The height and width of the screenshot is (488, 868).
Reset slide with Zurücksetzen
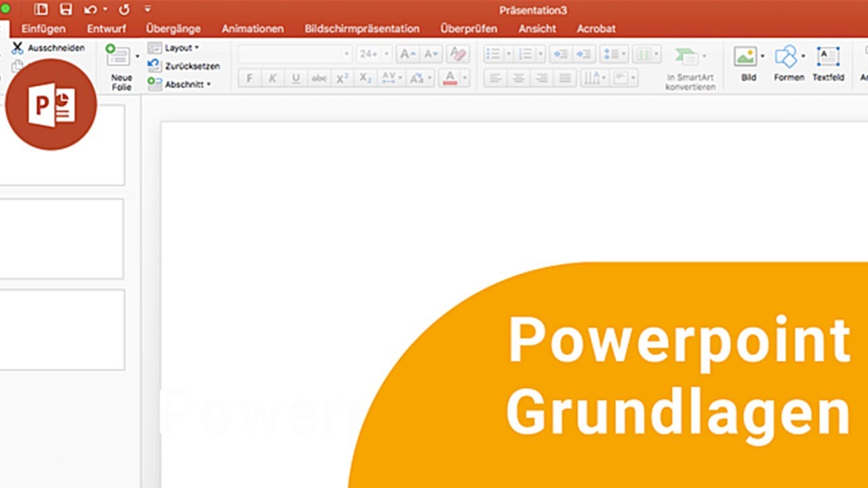pyautogui.click(x=184, y=66)
